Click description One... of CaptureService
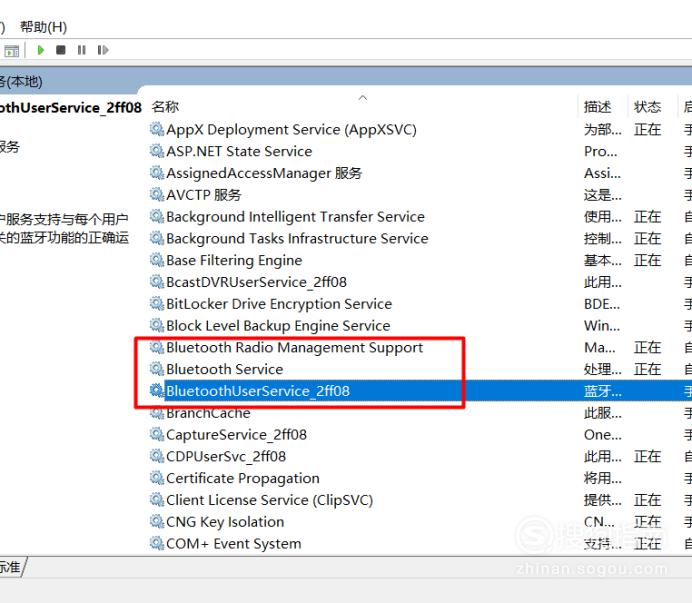Image resolution: width=692 pixels, height=603 pixels. tap(602, 435)
